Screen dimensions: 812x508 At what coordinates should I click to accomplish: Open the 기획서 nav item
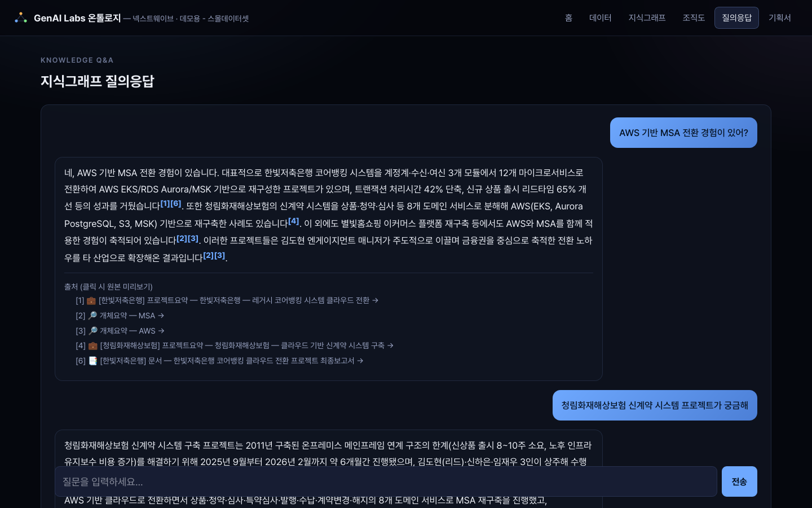[x=780, y=18]
